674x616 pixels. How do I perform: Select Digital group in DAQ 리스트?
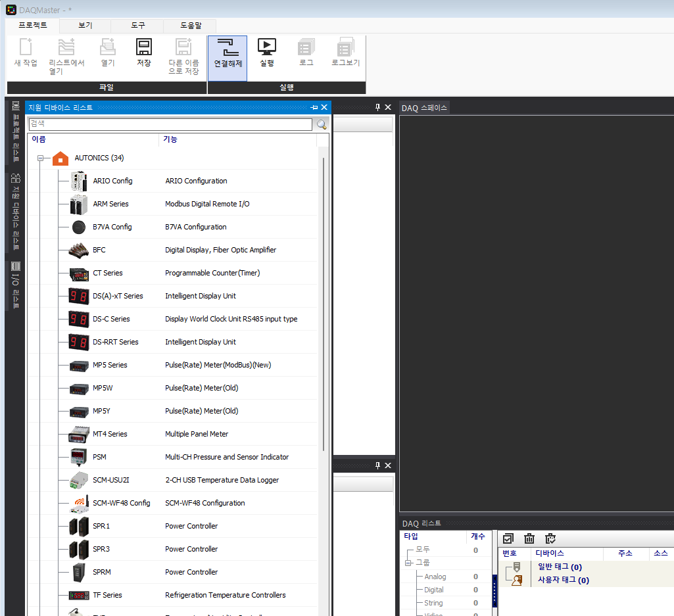(434, 590)
